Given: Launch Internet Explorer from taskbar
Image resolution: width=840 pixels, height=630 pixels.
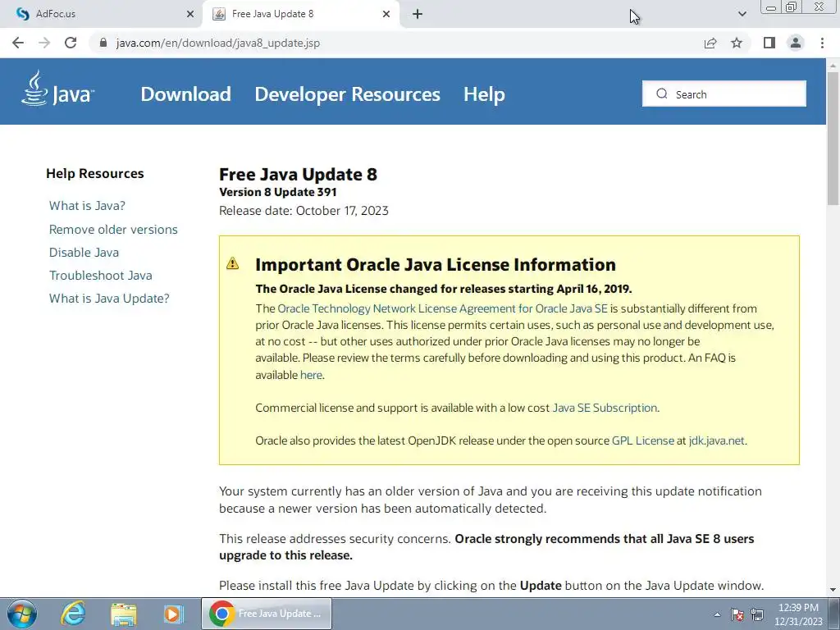Looking at the screenshot, I should [x=73, y=614].
